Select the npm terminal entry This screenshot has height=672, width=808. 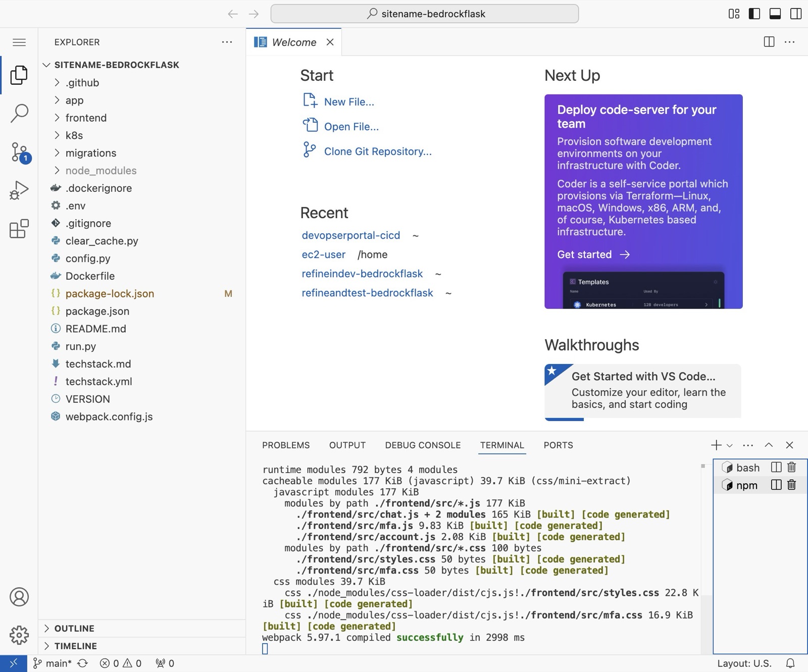(x=760, y=485)
